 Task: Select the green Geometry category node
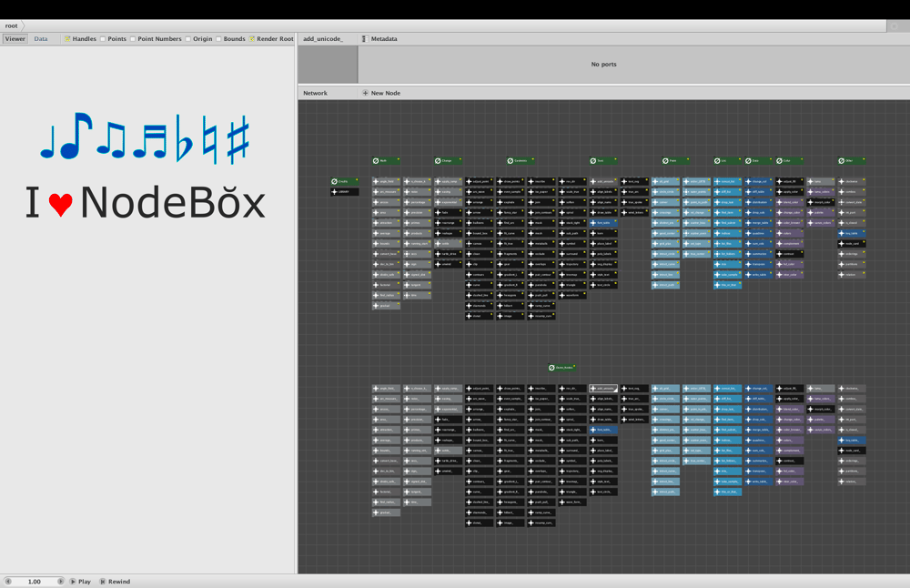(521, 161)
